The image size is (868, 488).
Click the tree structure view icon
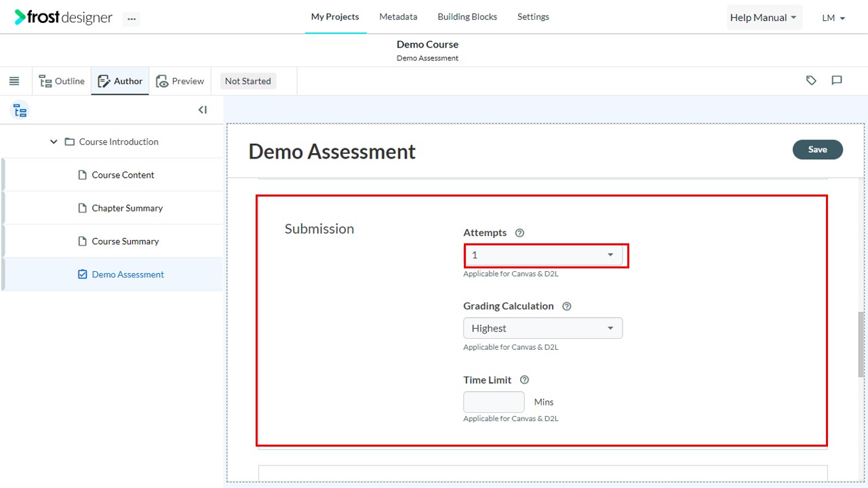coord(20,110)
